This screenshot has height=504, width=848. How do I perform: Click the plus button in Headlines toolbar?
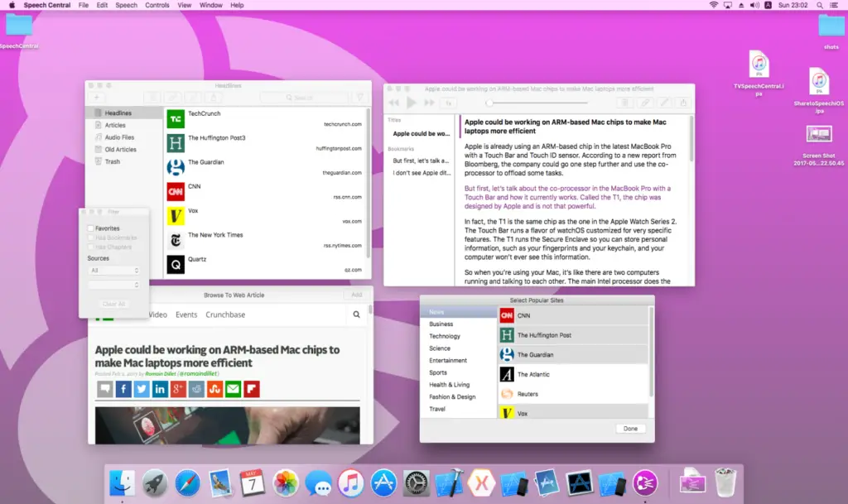97,98
